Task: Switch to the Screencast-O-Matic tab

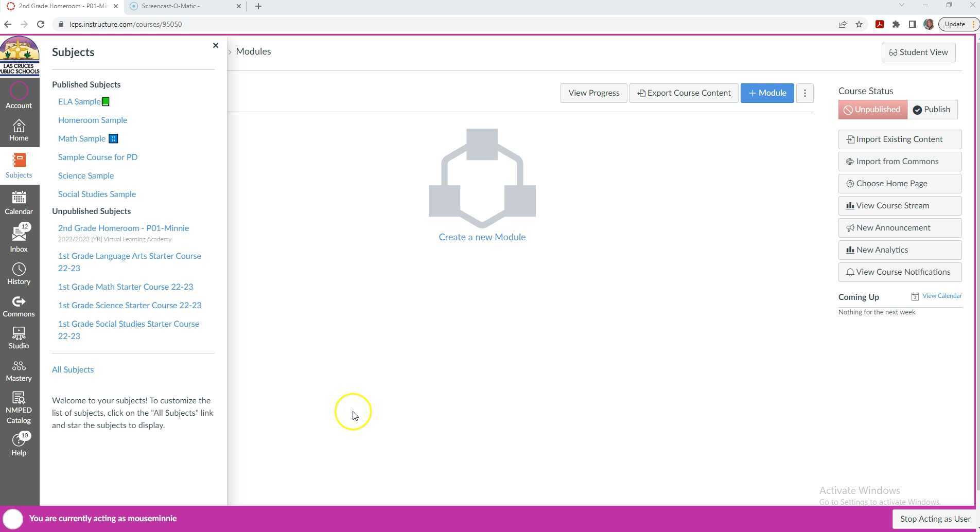Action: coord(180,6)
